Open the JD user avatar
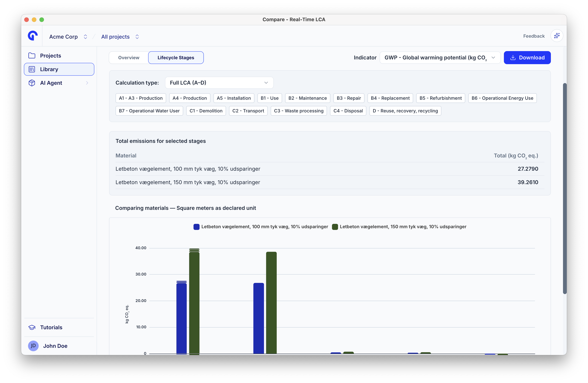Screen dimensions: 588x383 tap(33, 346)
